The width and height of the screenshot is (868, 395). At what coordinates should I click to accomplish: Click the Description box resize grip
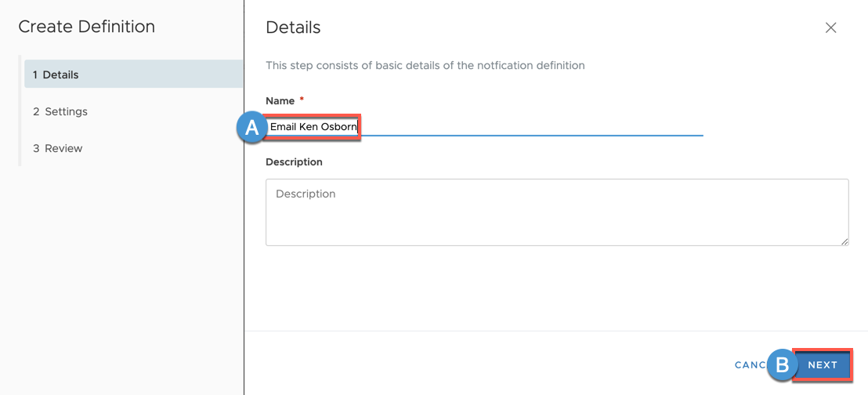point(844,241)
